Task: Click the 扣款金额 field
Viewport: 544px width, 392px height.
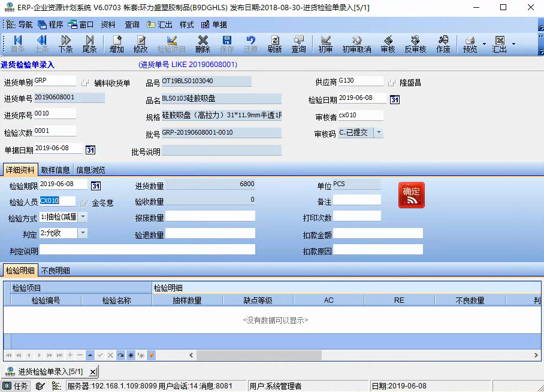Action: click(378, 233)
